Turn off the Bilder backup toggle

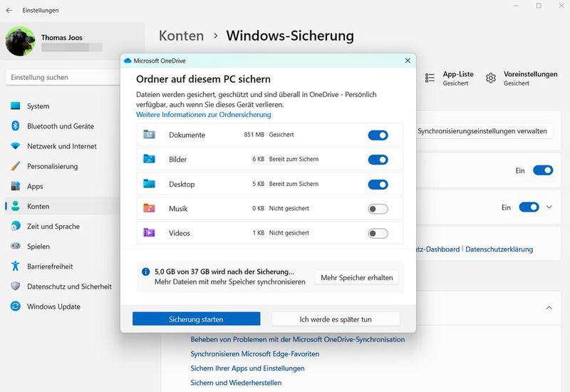pyautogui.click(x=378, y=160)
